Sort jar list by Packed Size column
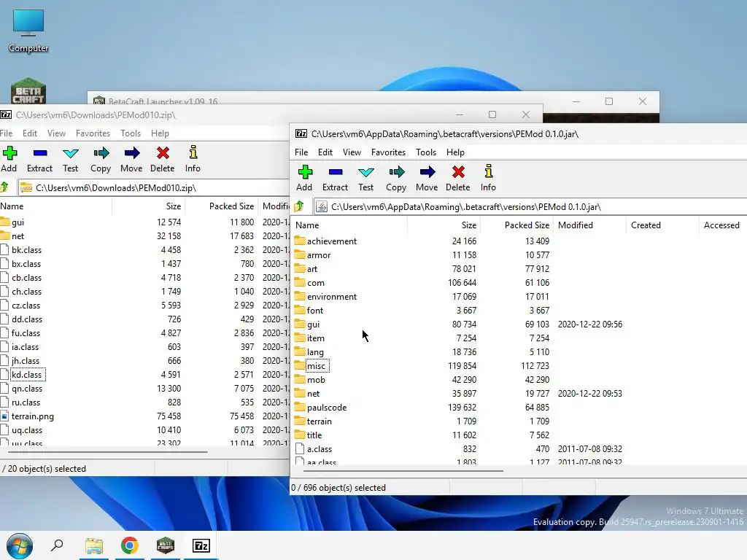The image size is (747, 560). click(516, 225)
